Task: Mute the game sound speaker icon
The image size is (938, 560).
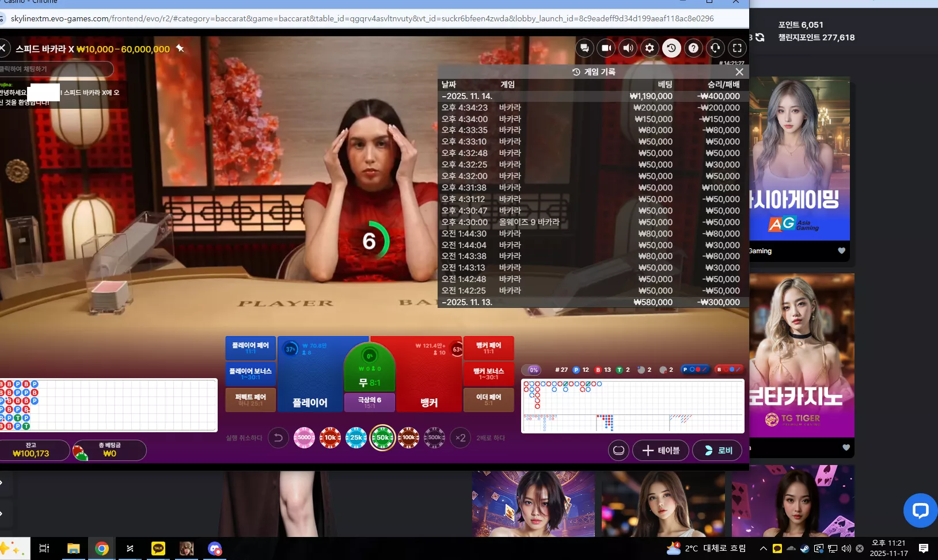Action: (x=628, y=48)
